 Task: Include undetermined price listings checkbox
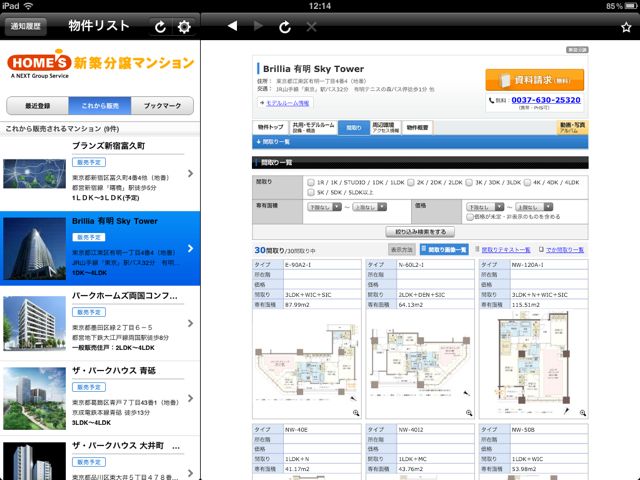pos(470,217)
